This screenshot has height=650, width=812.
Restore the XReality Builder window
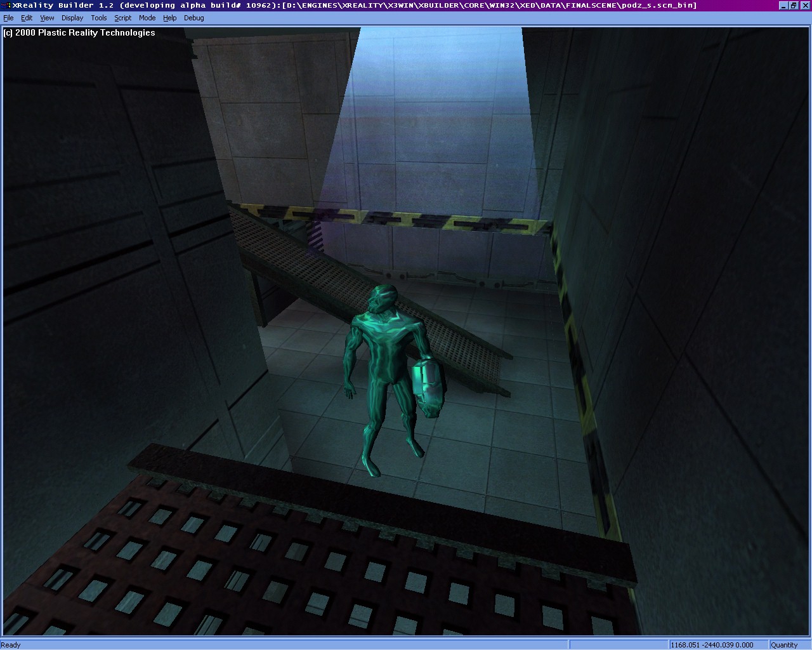[x=794, y=5]
